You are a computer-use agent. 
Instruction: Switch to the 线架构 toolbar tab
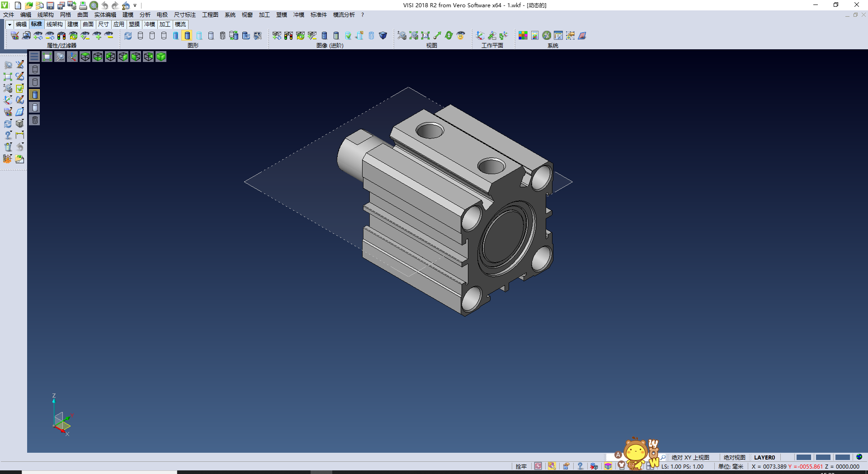(x=54, y=24)
